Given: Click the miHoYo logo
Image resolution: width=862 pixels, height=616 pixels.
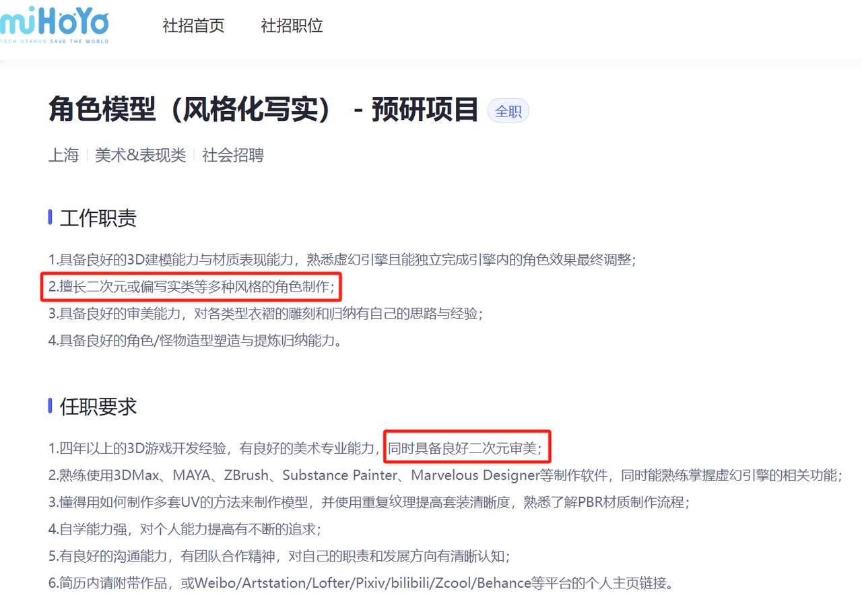Looking at the screenshot, I should [54, 26].
